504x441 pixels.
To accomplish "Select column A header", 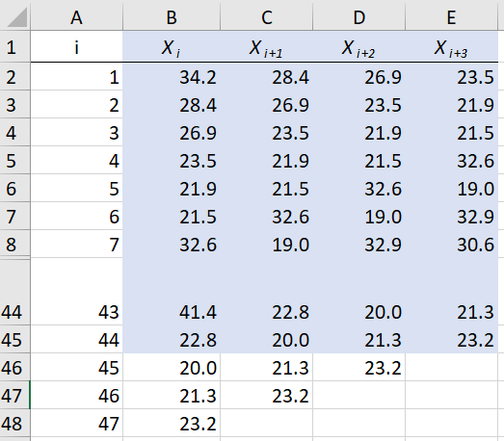I will [76, 17].
